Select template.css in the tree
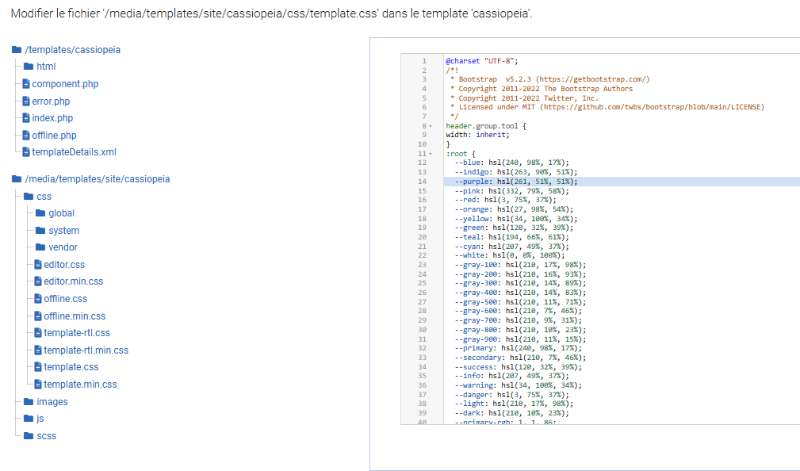This screenshot has height=471, width=800. point(71,367)
